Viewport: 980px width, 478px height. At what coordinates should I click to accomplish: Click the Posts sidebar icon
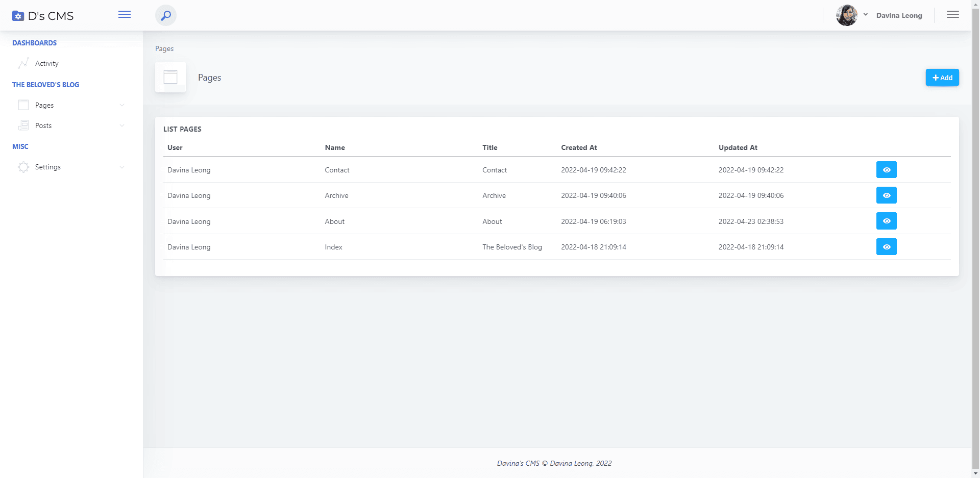[x=23, y=125]
